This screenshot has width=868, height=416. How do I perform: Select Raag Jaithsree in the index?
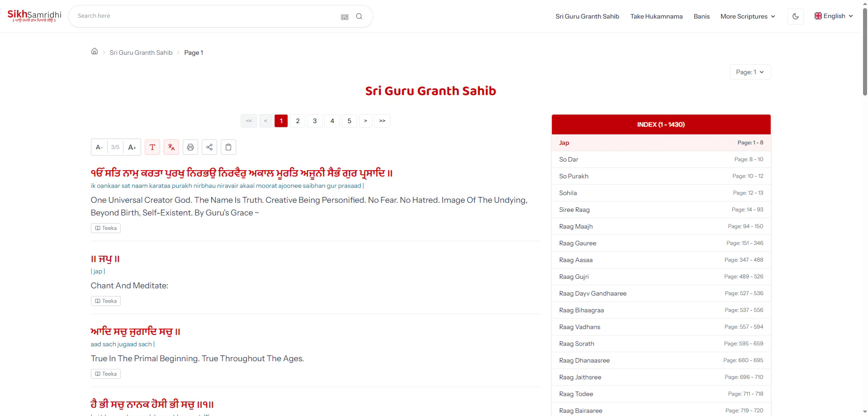point(661,377)
